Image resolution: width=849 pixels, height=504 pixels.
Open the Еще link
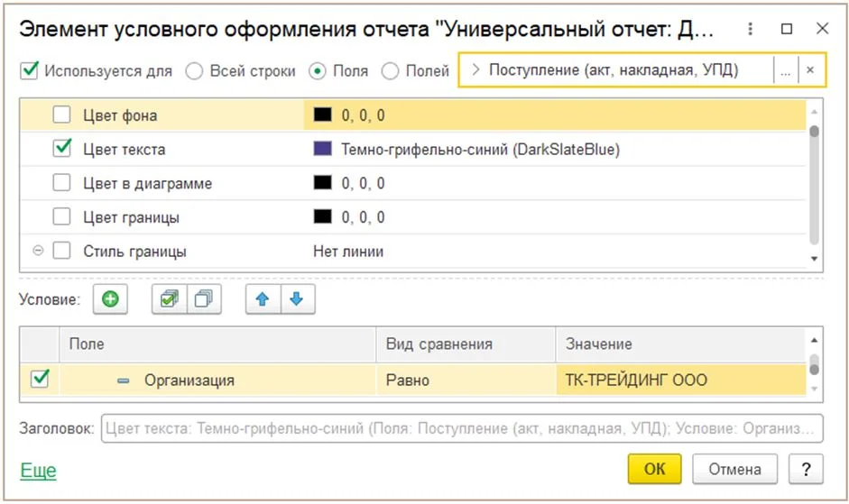tap(39, 471)
